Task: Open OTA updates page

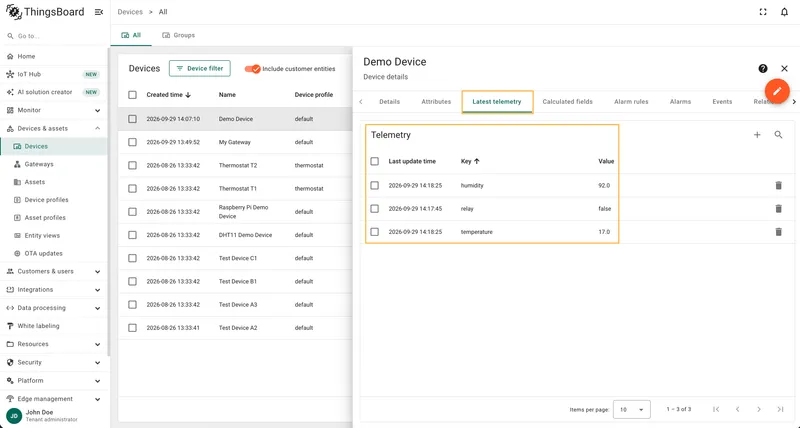Action: (54, 253)
